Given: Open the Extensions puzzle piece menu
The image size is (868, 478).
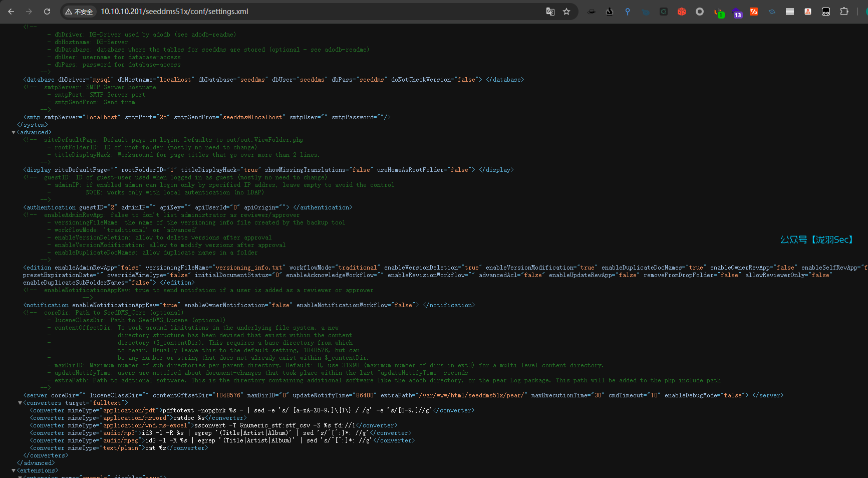Looking at the screenshot, I should click(x=844, y=12).
